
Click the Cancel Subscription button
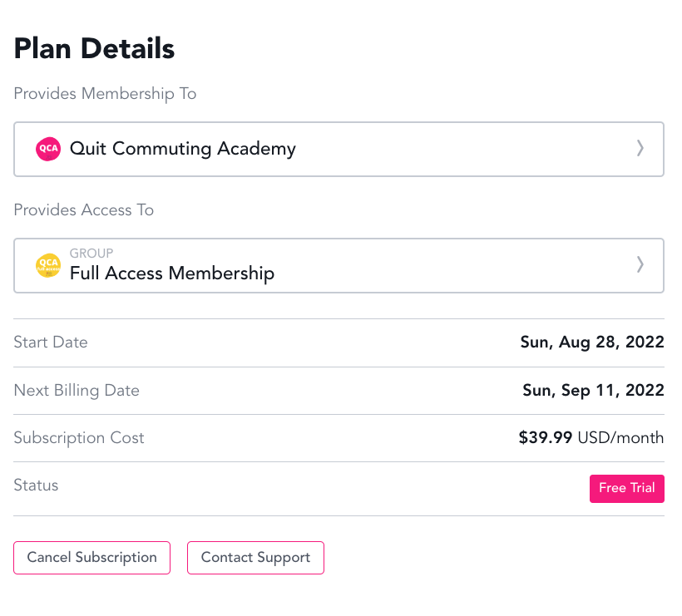tap(91, 558)
